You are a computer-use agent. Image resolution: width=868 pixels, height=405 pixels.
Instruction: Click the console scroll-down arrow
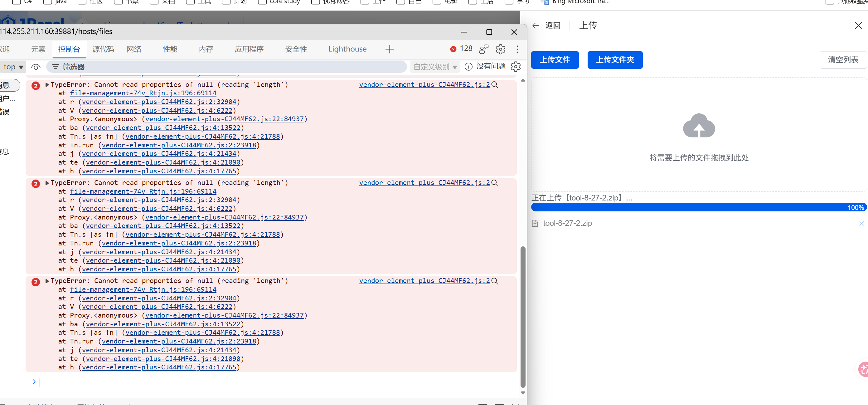[x=523, y=393]
